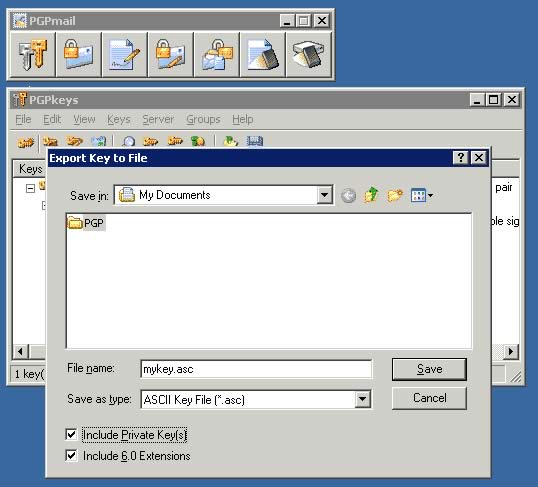Screen dimensions: 538x487
Task: Click the import keys icon in PGPkeys toolbar
Action: (230, 141)
